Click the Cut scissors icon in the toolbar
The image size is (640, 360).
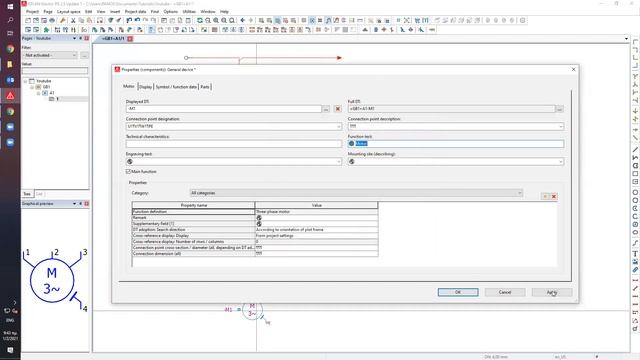pyautogui.click(x=73, y=20)
